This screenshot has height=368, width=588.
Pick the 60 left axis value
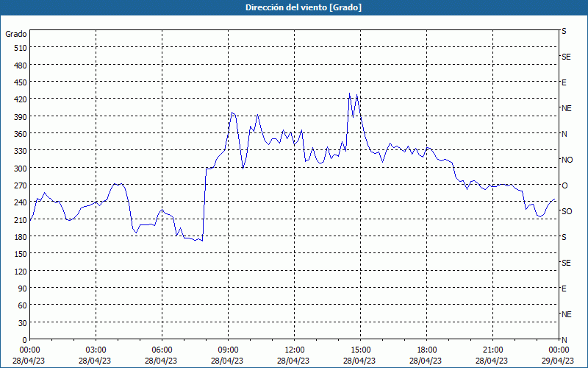pos(23,306)
